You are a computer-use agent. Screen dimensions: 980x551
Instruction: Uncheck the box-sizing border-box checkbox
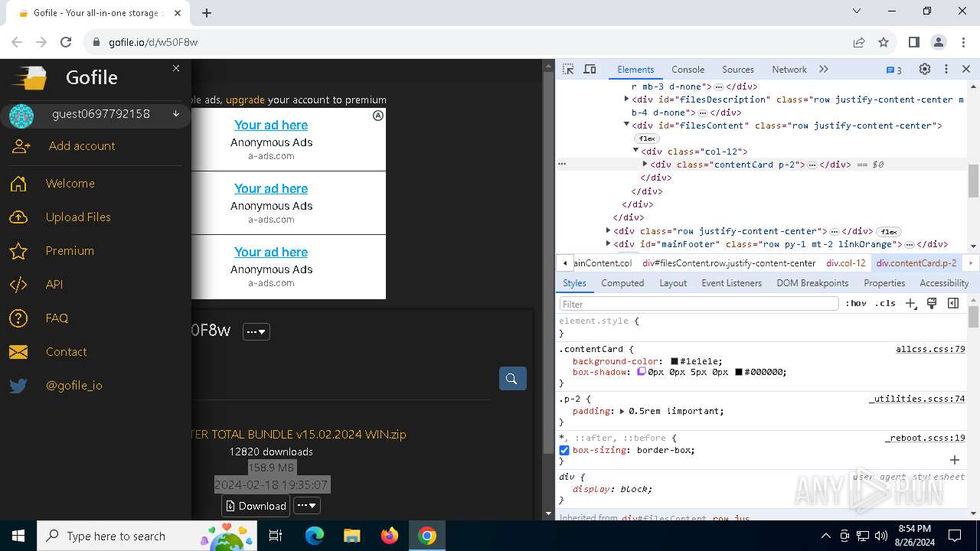click(x=564, y=451)
